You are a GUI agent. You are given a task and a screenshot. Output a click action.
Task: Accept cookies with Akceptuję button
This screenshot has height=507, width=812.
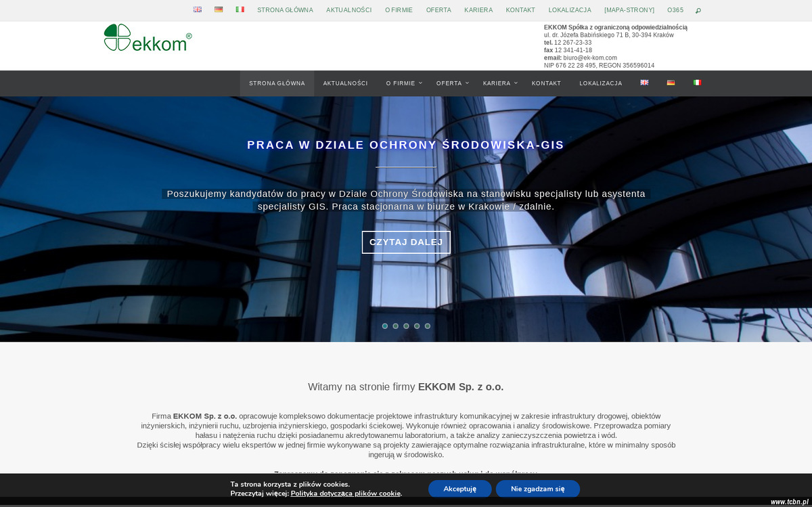tap(459, 489)
